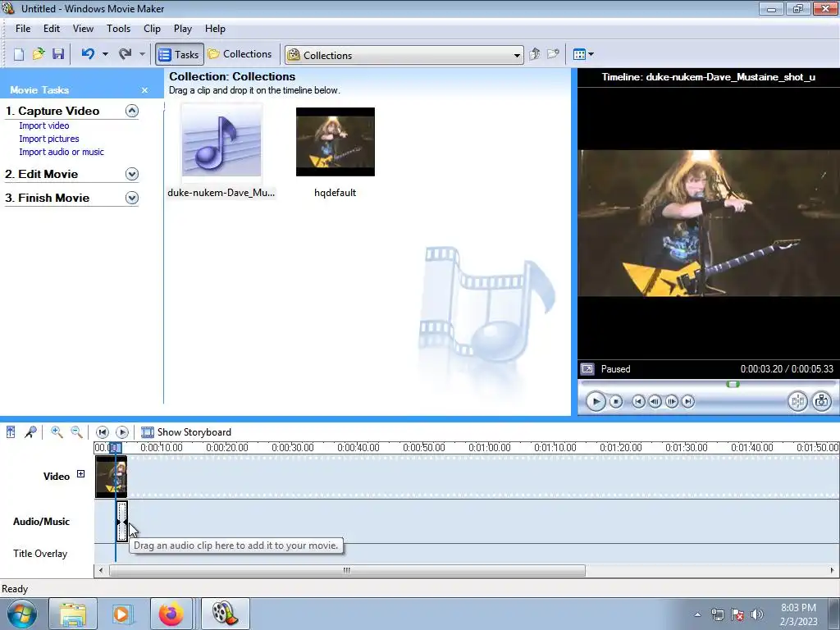Open the redo history dropdown arrow
840x630 pixels.
point(142,54)
